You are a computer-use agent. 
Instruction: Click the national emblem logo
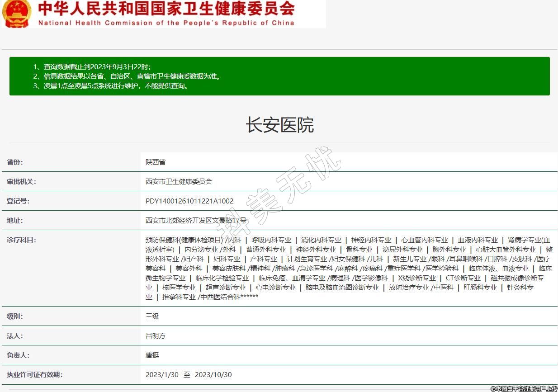[17, 14]
